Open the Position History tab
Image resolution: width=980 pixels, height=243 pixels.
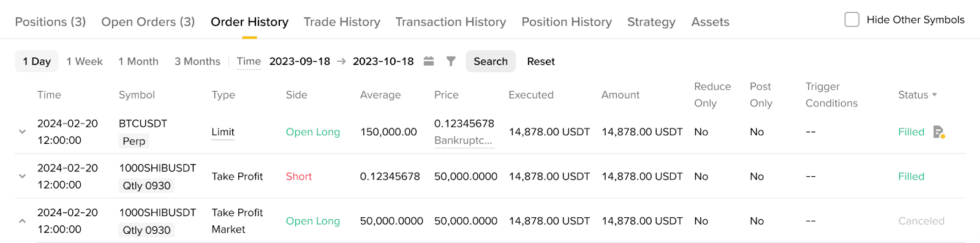click(567, 22)
